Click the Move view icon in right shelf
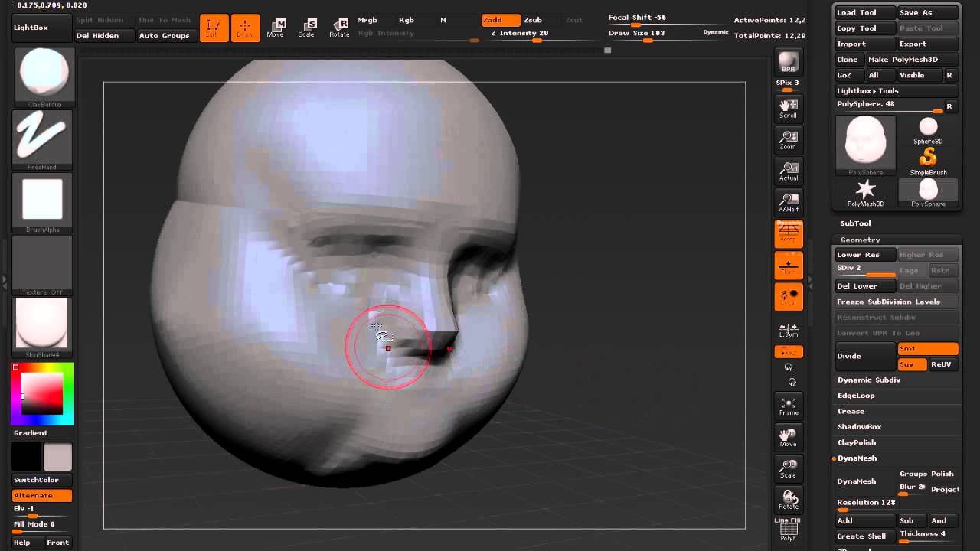The image size is (980, 551). 788,437
